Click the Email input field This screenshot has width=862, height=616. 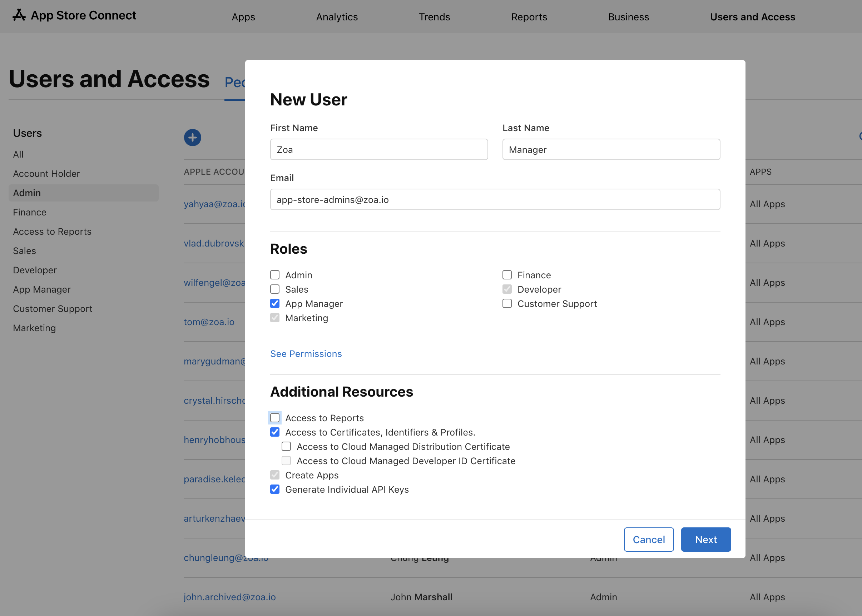[x=495, y=199]
